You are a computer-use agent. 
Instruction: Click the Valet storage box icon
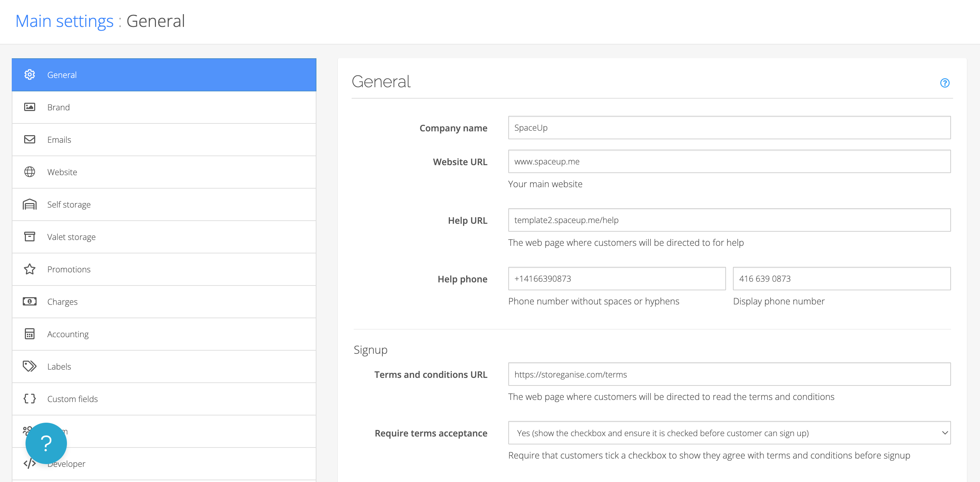coord(30,237)
